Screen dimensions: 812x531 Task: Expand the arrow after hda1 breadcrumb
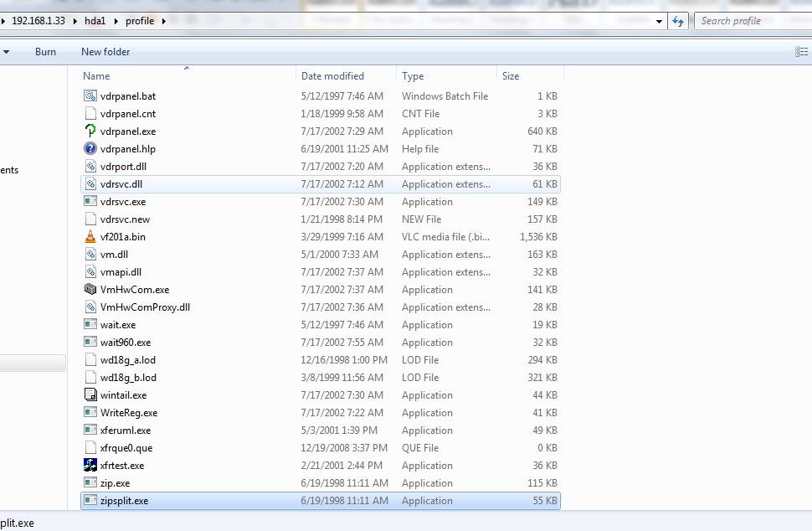(116, 21)
